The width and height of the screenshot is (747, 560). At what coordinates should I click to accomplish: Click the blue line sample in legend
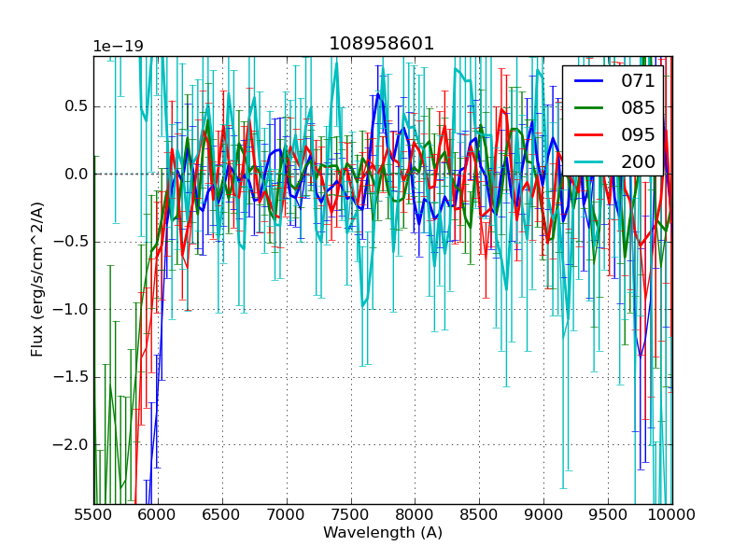(587, 81)
